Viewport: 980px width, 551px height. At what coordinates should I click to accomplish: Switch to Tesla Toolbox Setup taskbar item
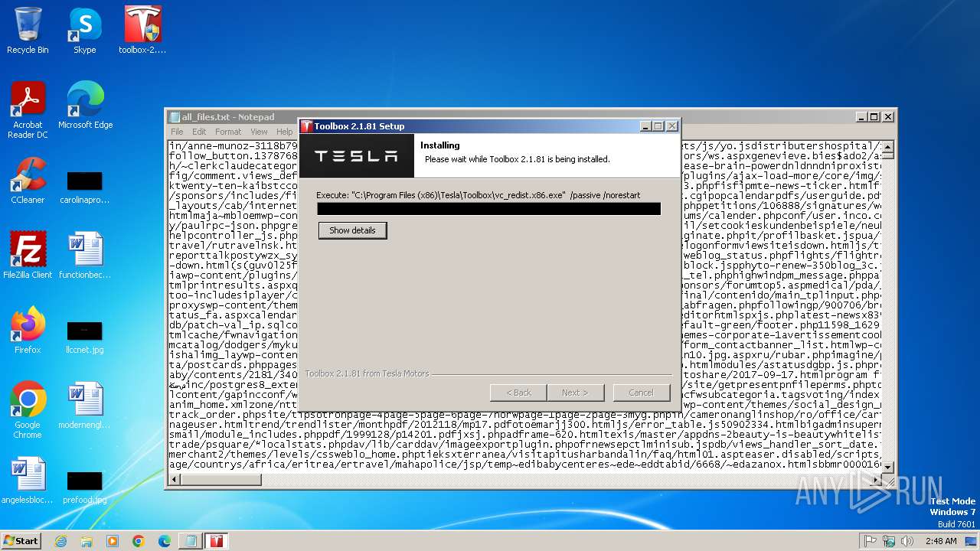217,541
